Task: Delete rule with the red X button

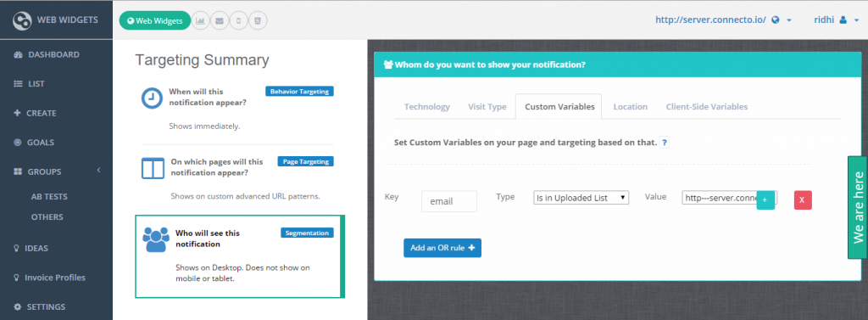Action: point(803,199)
